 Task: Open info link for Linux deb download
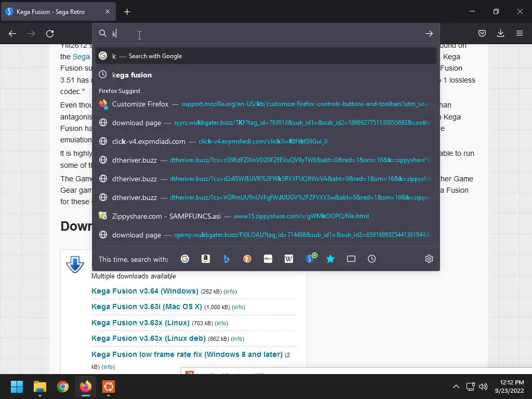coord(237,339)
